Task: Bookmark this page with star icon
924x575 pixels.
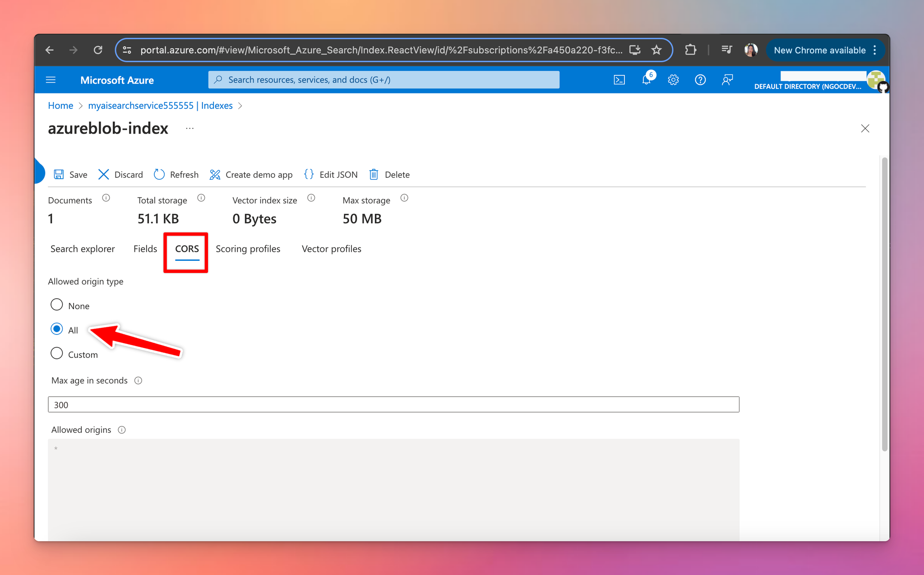Action: tap(656, 50)
